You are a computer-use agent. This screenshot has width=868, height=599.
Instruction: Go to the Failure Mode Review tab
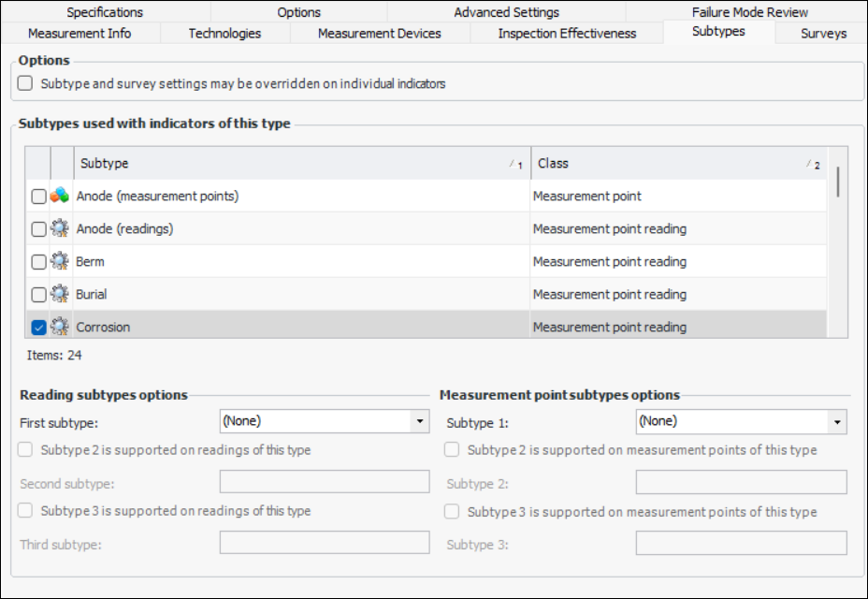tap(749, 12)
